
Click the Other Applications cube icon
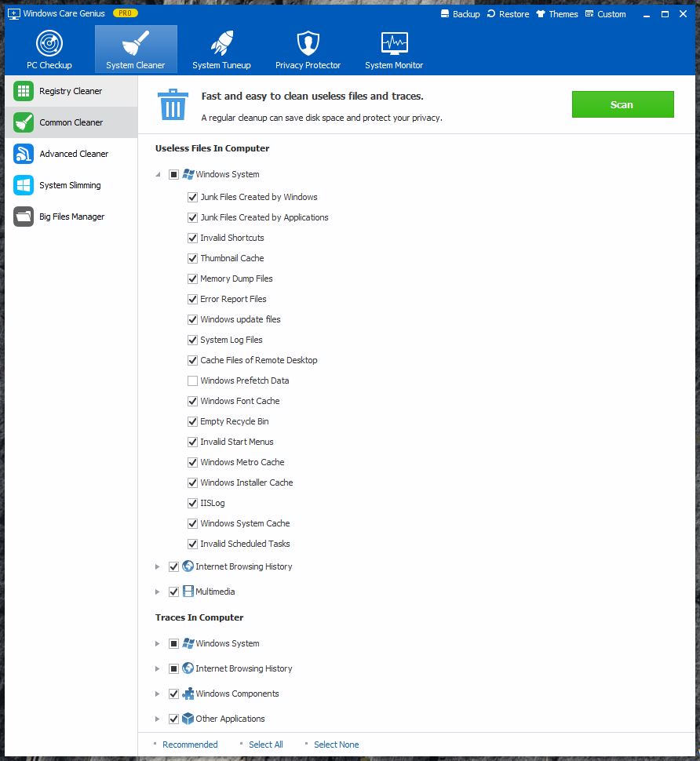188,719
